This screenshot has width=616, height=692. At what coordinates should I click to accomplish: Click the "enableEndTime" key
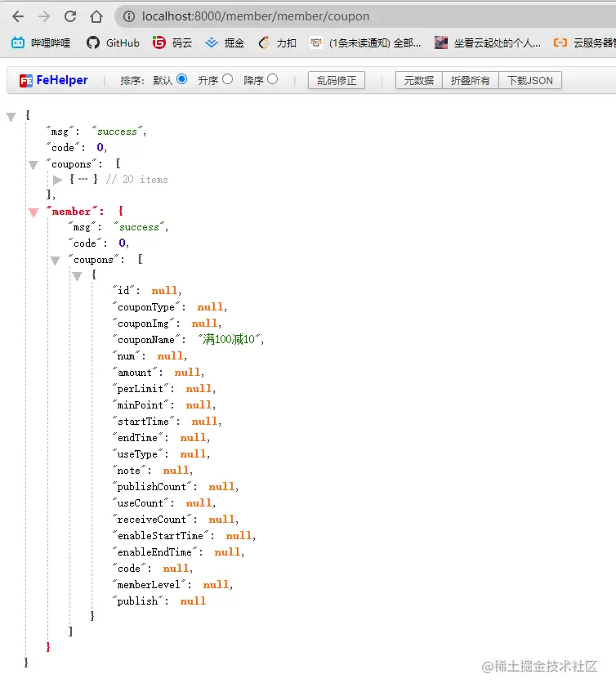[155, 552]
